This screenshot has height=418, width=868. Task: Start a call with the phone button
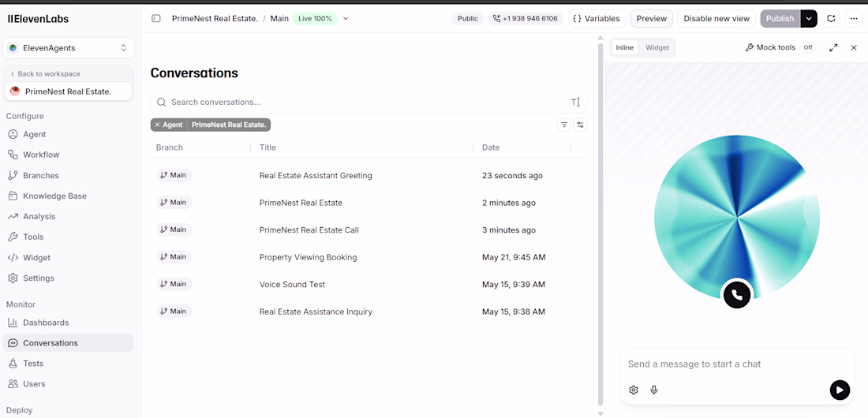coord(737,295)
